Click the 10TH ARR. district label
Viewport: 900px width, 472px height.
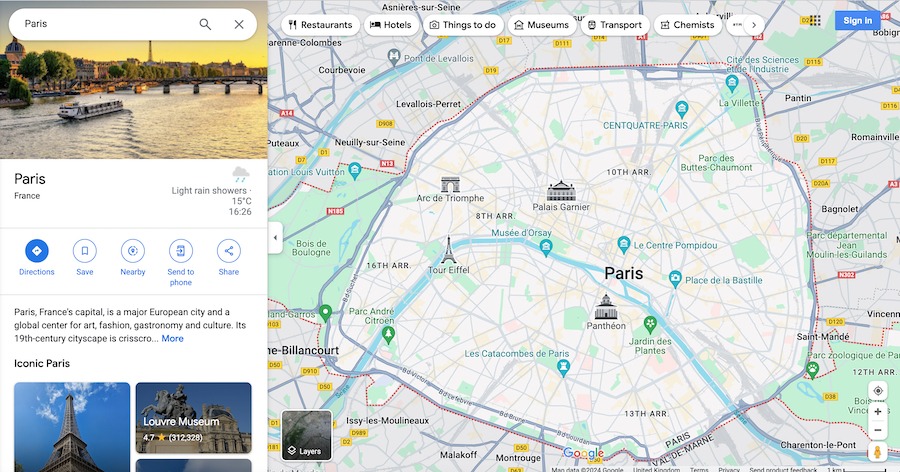(629, 172)
